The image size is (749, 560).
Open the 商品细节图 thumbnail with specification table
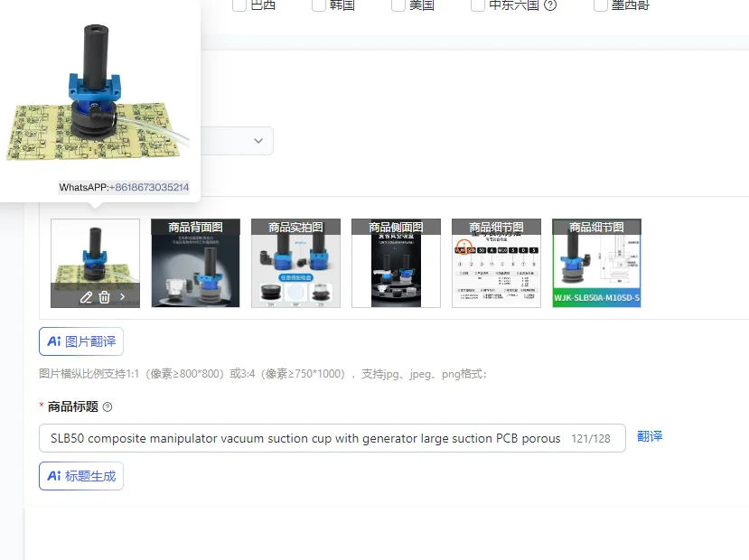pyautogui.click(x=496, y=263)
